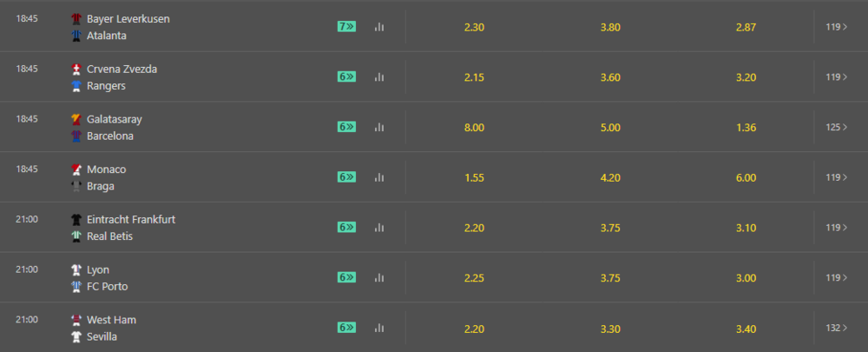
Task: Select draw odds 4.20 for Monaco match
Action: (x=610, y=178)
